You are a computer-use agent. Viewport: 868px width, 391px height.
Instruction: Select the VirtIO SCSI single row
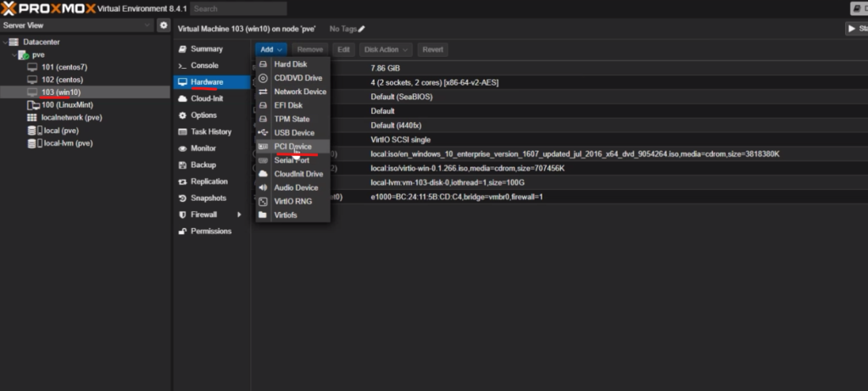(559, 140)
